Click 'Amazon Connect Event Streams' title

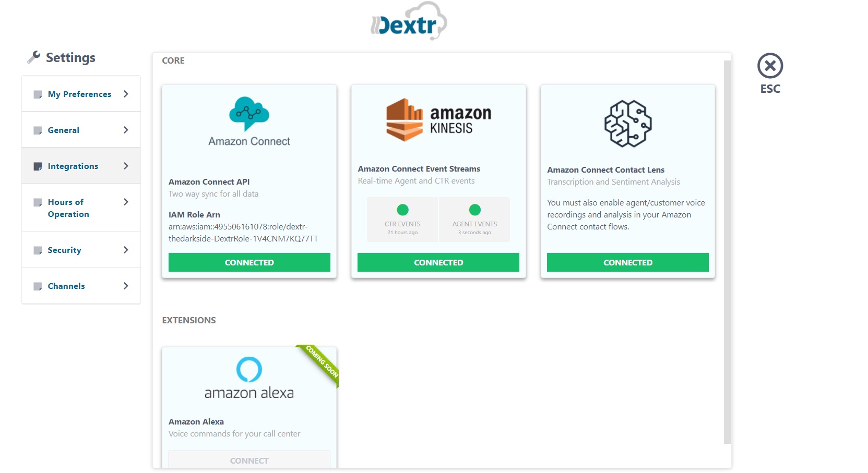419,169
